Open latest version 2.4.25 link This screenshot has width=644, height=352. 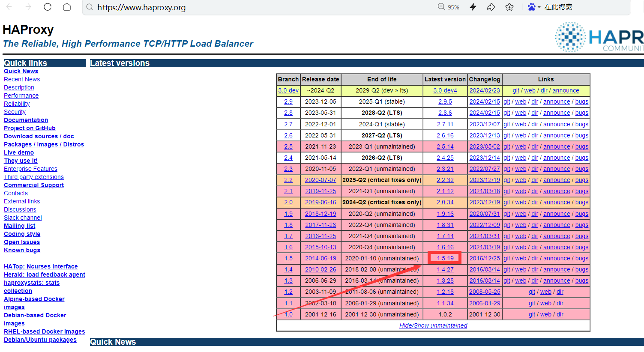(445, 158)
